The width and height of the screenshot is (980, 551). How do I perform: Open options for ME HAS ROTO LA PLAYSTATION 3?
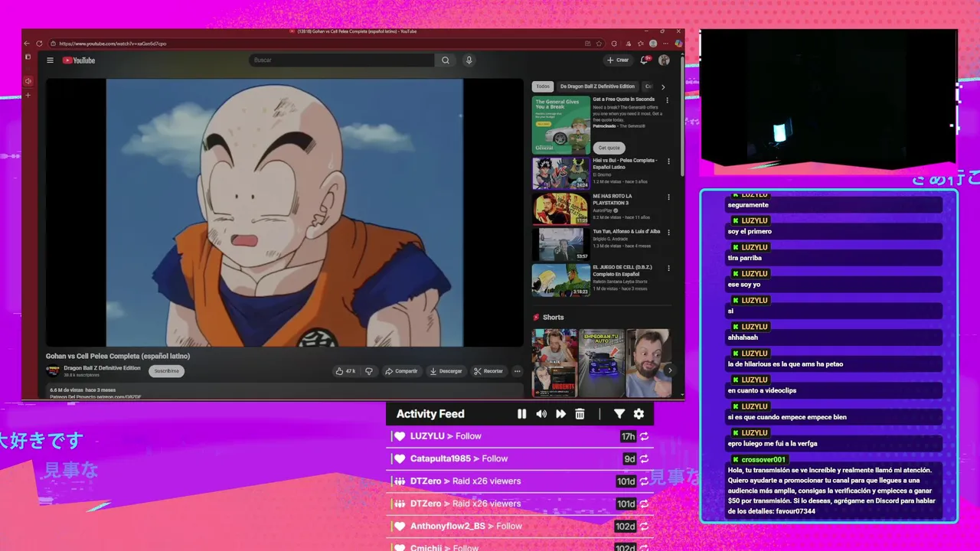[668, 197]
